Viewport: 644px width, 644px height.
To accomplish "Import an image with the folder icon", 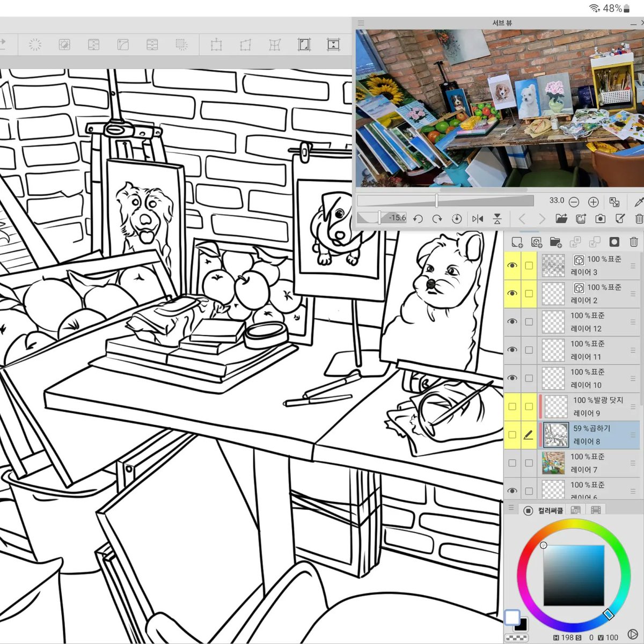I will coord(561,218).
